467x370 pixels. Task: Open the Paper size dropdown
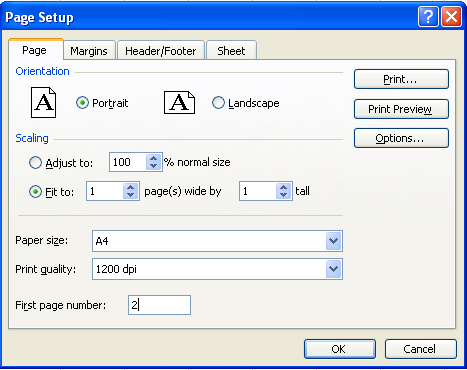[x=334, y=241]
